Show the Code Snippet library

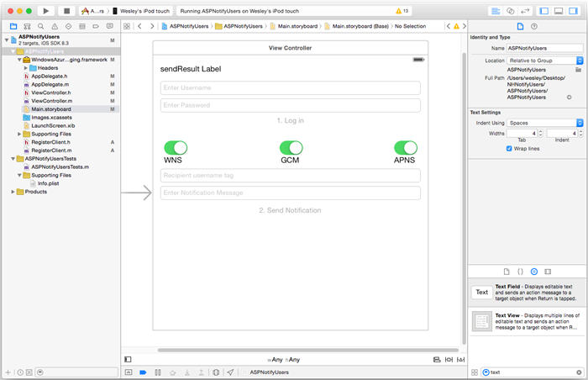coord(520,272)
